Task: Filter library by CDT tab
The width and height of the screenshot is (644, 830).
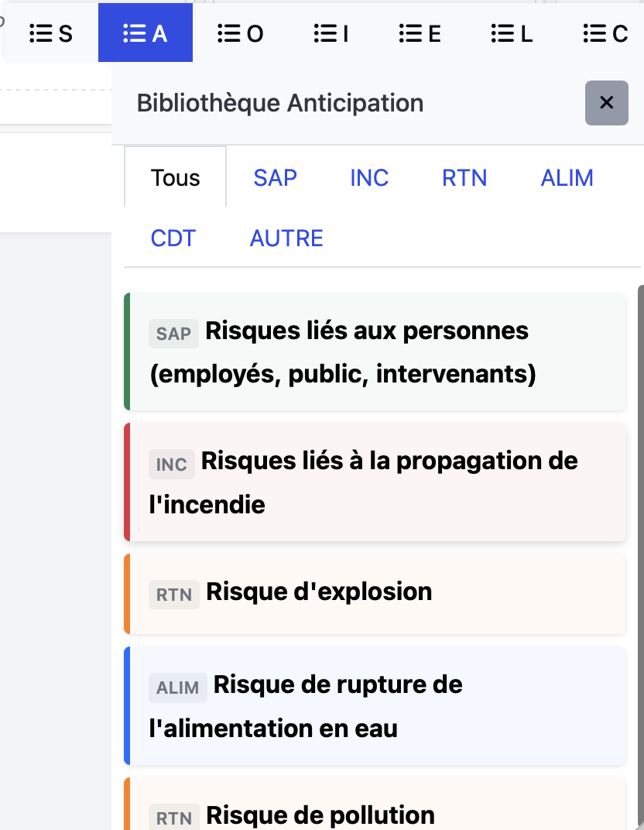Action: coord(173,238)
